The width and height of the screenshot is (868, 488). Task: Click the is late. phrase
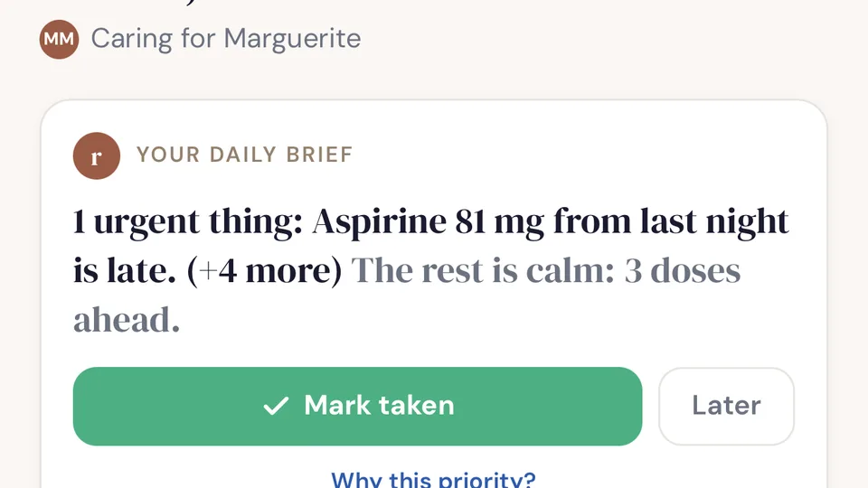coord(125,271)
